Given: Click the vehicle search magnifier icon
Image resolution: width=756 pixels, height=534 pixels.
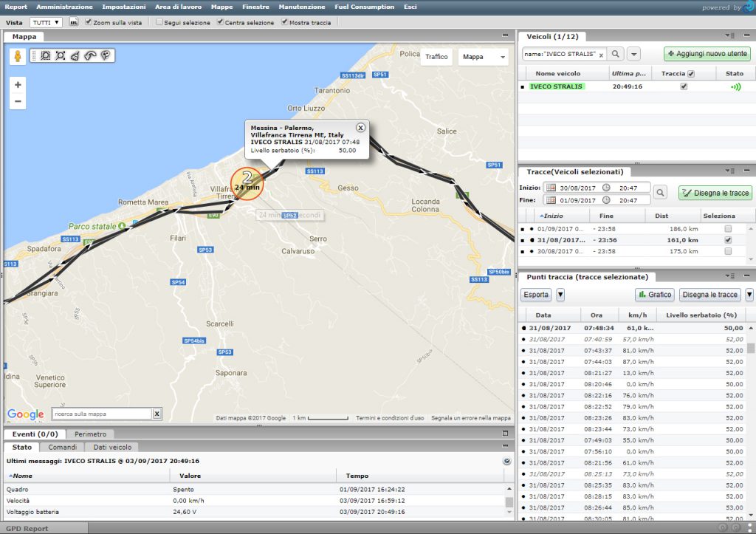Looking at the screenshot, I should pyautogui.click(x=616, y=54).
